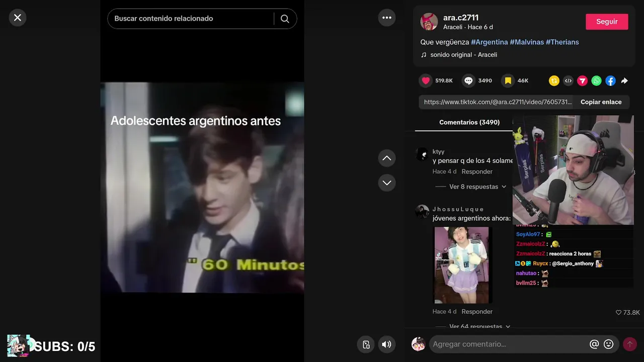Click the search magnifier icon
The image size is (644, 362).
point(285,19)
